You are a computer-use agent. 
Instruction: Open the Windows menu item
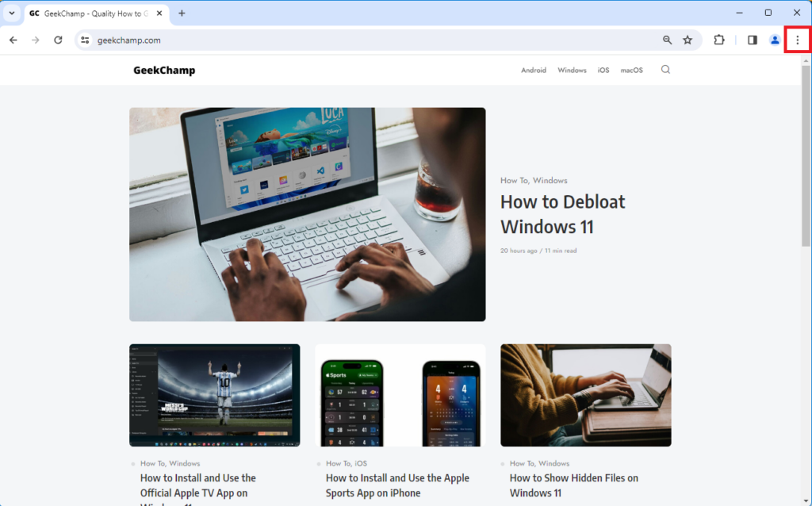(x=572, y=70)
